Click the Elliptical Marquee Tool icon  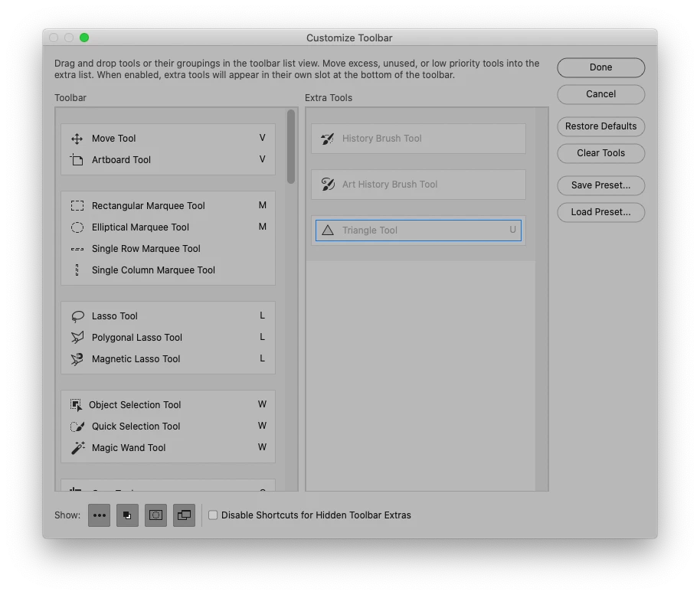(x=77, y=227)
